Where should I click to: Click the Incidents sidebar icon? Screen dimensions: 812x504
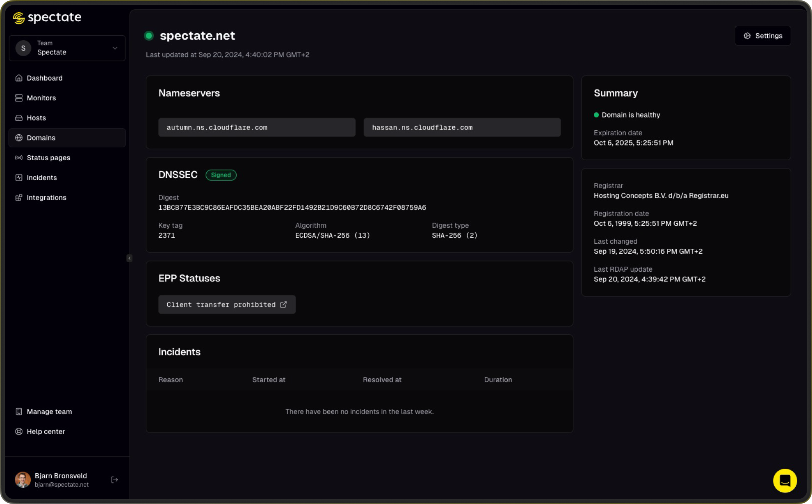[19, 177]
